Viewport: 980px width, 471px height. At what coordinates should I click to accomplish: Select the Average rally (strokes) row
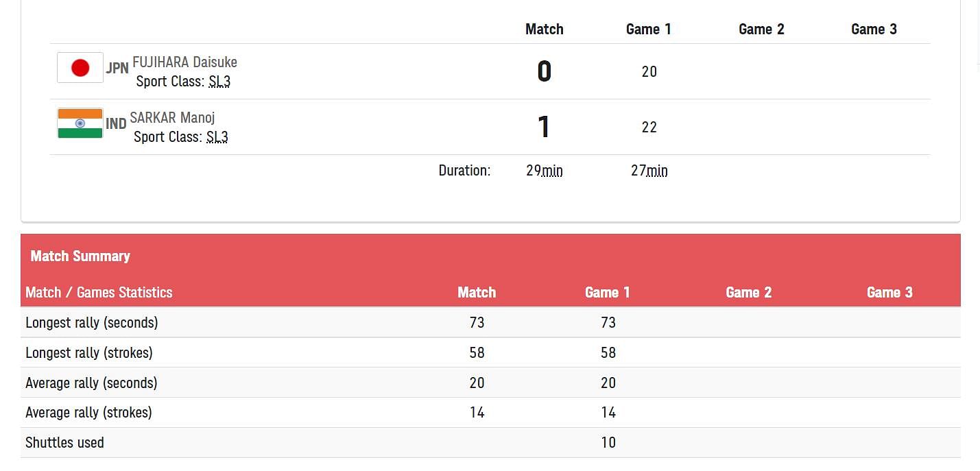(490, 413)
